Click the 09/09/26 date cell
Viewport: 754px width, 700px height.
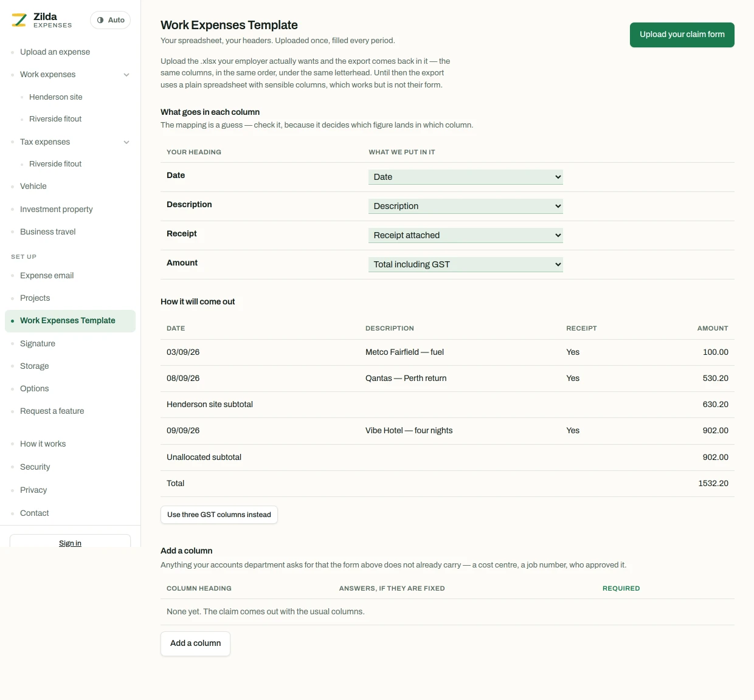click(183, 431)
